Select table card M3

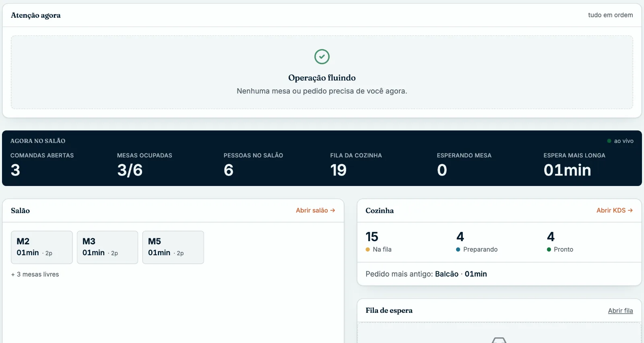click(x=107, y=247)
